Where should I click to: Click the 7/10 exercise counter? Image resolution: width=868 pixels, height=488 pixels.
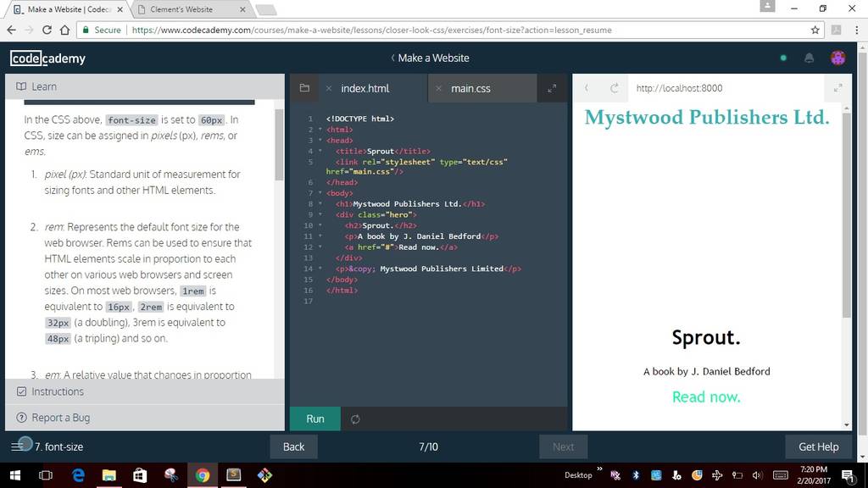pos(428,446)
